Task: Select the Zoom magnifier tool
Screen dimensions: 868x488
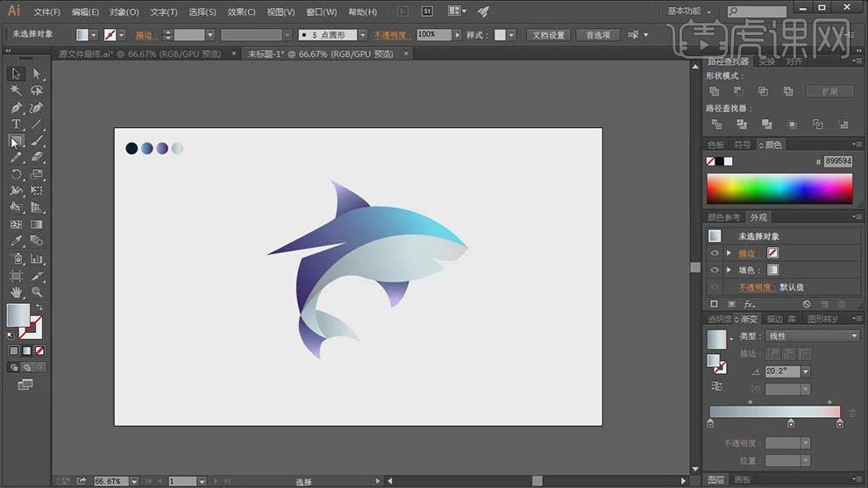Action: point(37,292)
